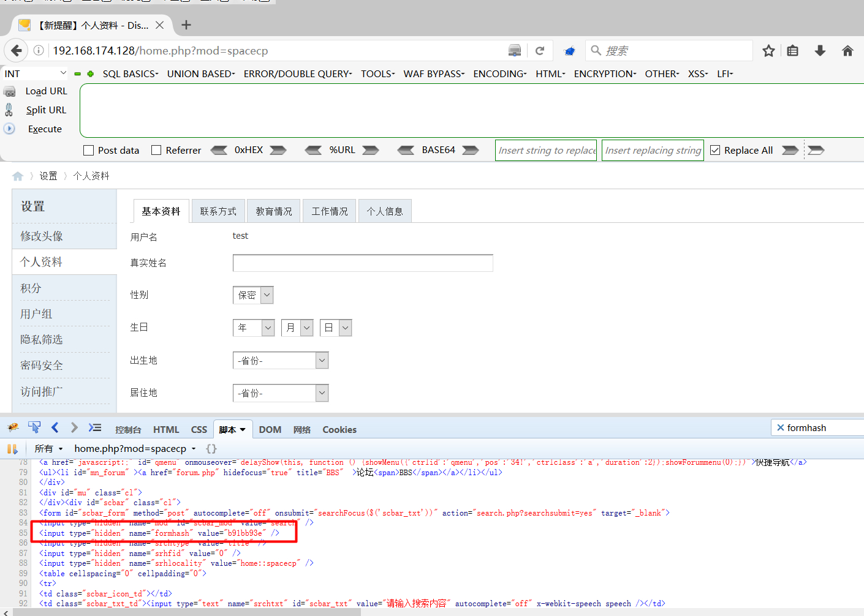The height and width of the screenshot is (616, 864).
Task: Bookmark this page using the star icon
Action: pyautogui.click(x=768, y=51)
